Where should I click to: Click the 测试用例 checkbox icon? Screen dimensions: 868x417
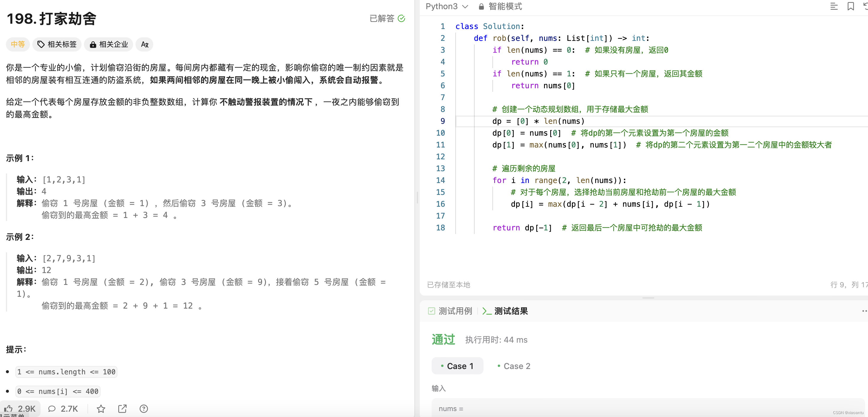(431, 311)
